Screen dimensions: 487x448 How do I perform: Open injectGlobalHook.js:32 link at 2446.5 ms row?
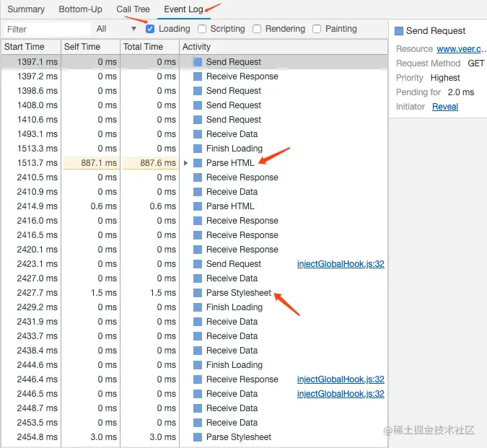[341, 394]
